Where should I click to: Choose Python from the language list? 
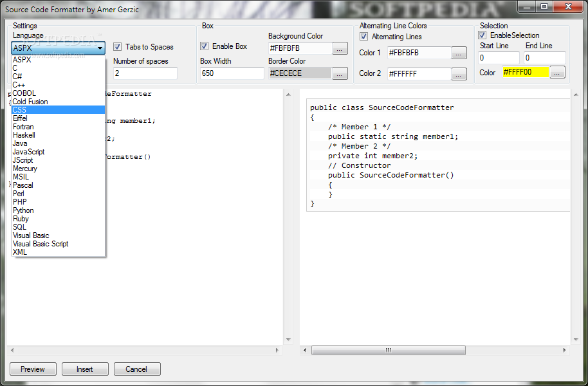point(58,210)
